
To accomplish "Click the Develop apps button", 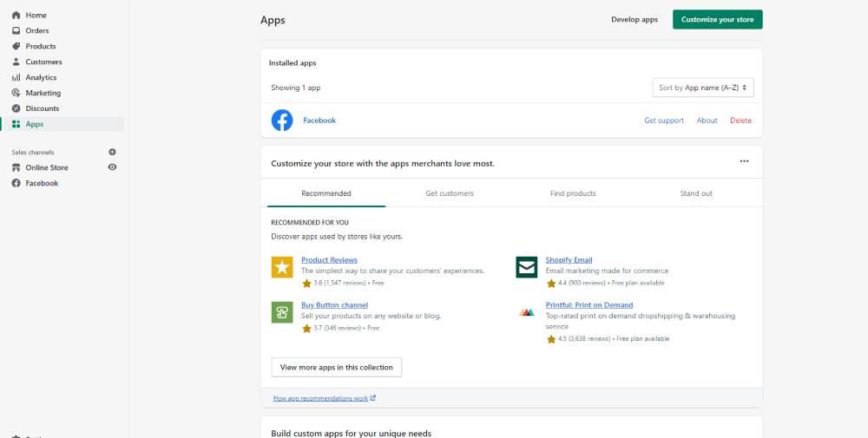I will coord(635,19).
